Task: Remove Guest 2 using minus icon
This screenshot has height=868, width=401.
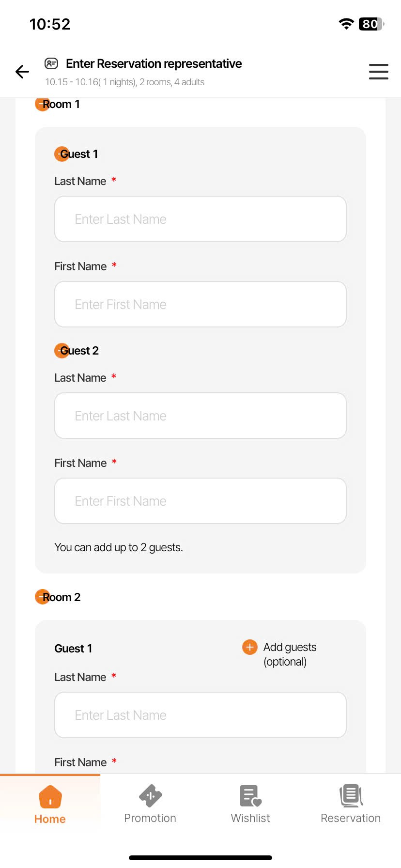Action: pos(61,350)
